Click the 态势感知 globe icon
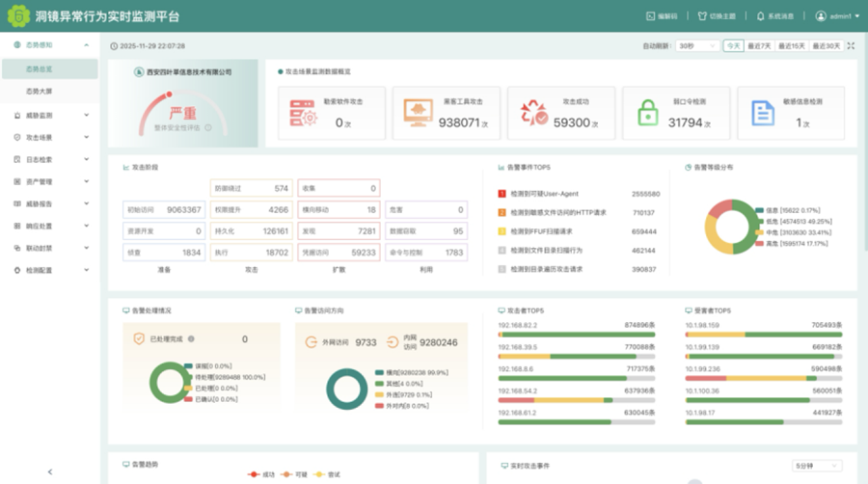Screen dimensions: 868x484 coord(17,44)
